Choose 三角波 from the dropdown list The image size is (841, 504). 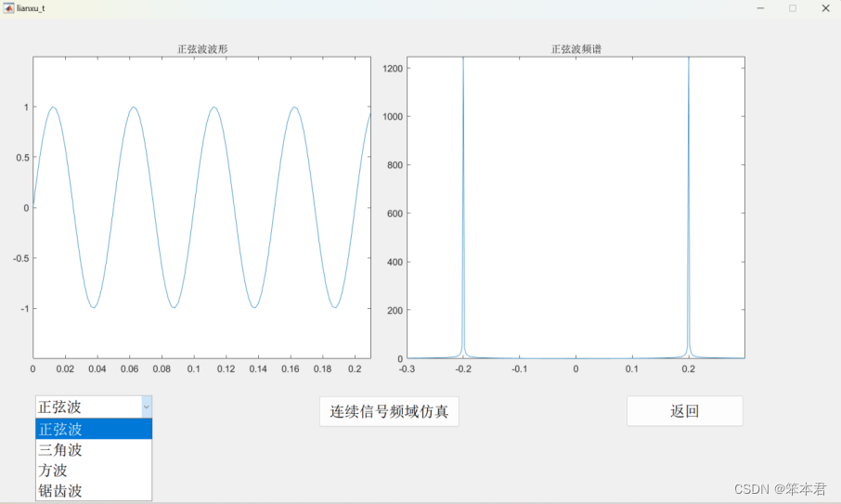94,449
